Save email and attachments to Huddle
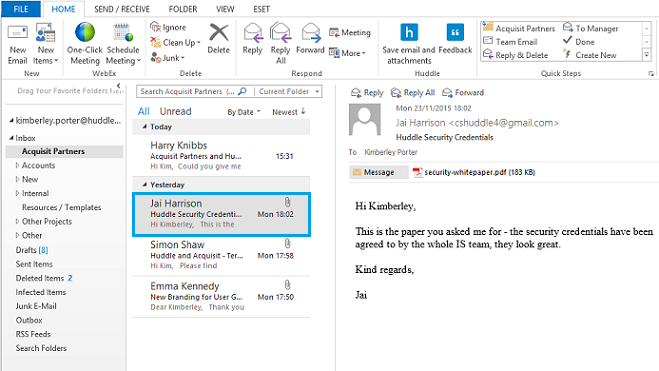Screen dimensions: 659x371 click(x=409, y=45)
